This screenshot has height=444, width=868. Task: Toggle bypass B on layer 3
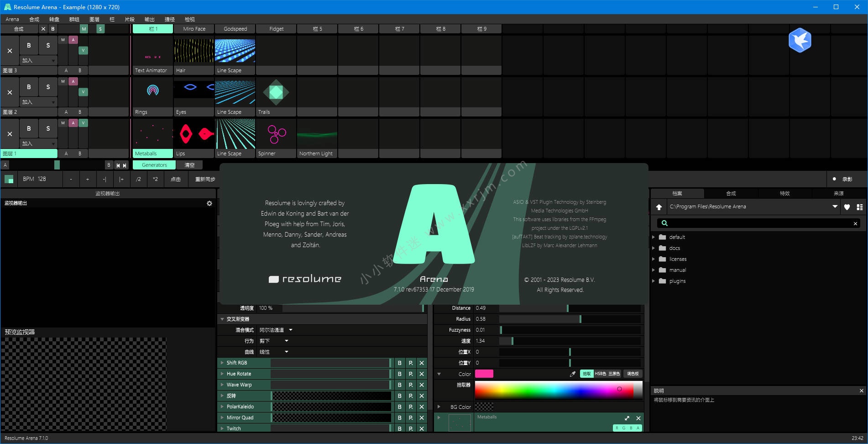(29, 46)
